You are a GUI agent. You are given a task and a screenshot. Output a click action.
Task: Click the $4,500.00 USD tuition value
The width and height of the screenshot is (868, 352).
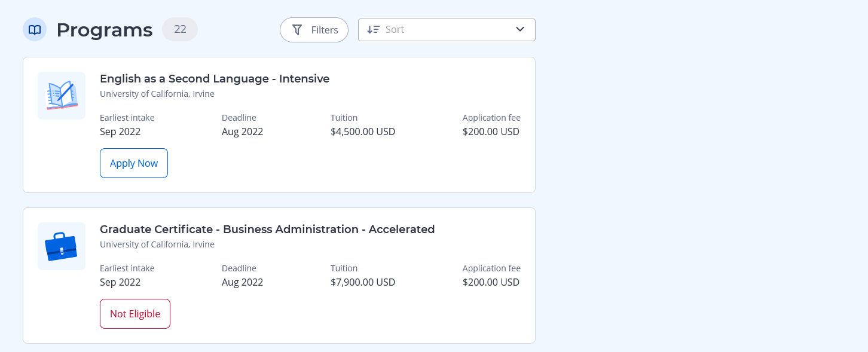tap(363, 131)
